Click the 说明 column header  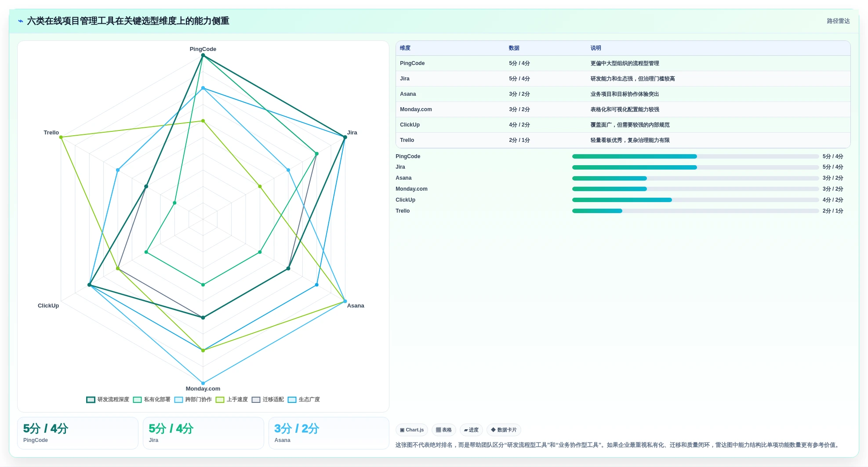(x=596, y=48)
